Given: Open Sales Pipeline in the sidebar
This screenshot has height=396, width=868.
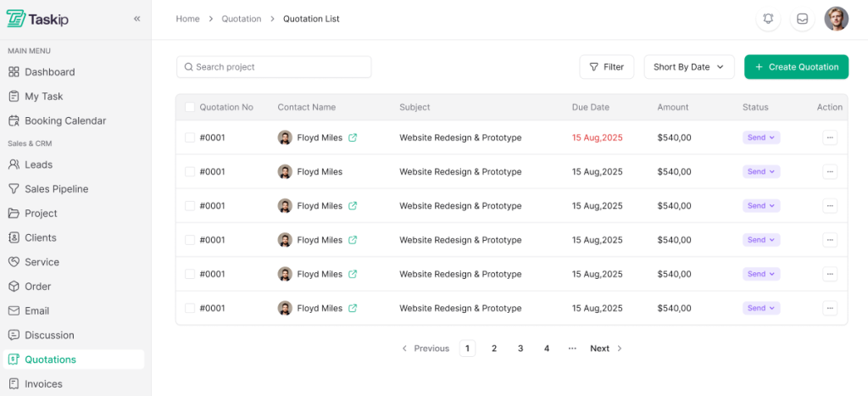Looking at the screenshot, I should click(x=56, y=189).
